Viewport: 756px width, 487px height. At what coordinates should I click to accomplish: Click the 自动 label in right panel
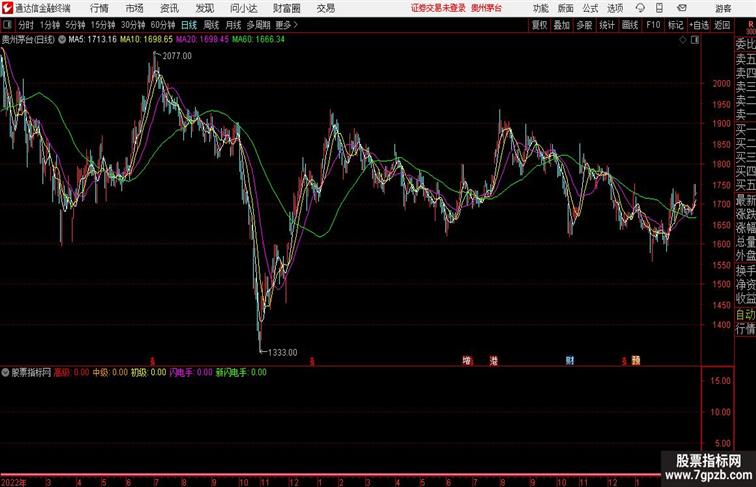(x=745, y=315)
